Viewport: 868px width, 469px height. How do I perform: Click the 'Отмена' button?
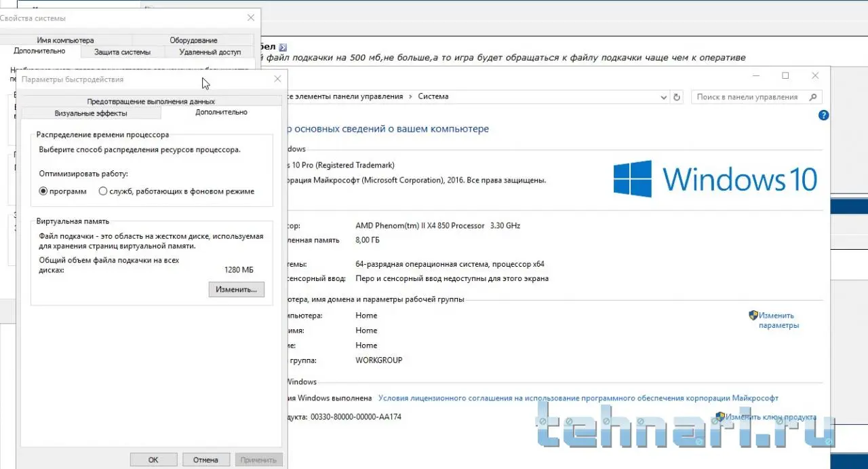[205, 459]
